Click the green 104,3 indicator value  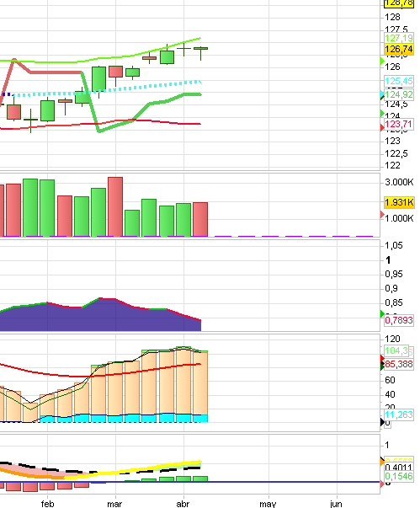(396, 350)
